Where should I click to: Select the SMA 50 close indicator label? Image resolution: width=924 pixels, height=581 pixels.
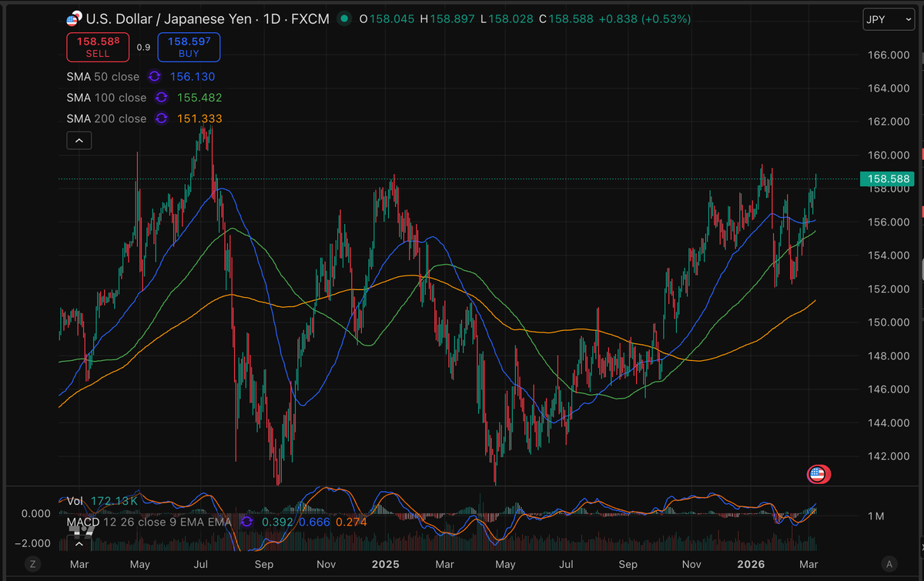pyautogui.click(x=103, y=77)
